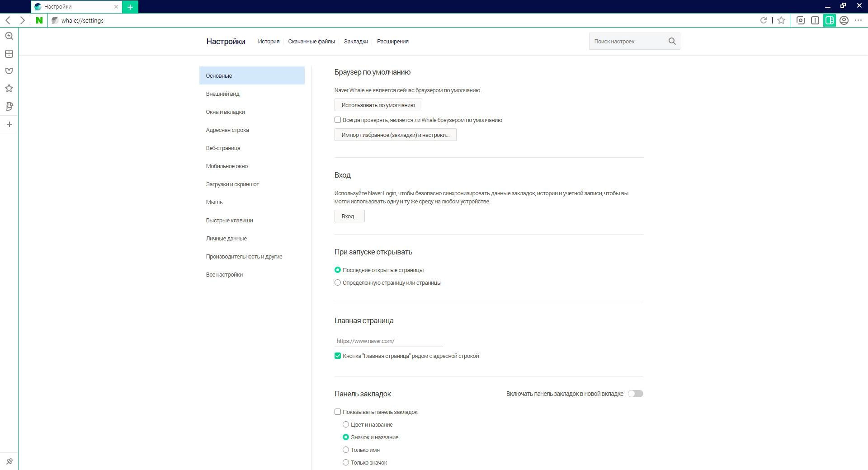Open the sidebar calendar tool icon
868x470 pixels.
pos(9,54)
